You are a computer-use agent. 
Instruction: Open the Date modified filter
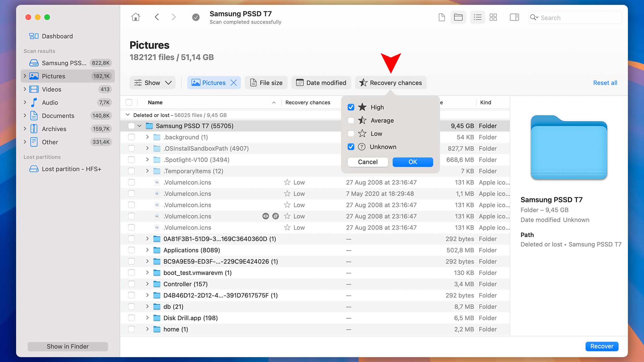click(x=321, y=83)
